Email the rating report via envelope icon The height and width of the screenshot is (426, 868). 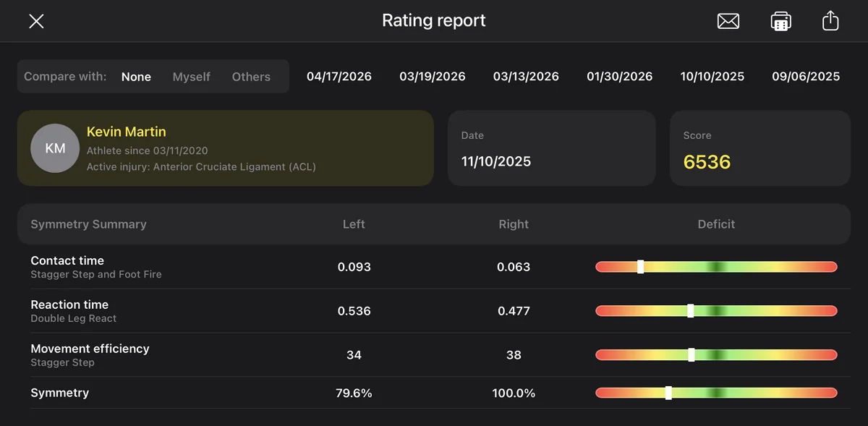coord(728,21)
